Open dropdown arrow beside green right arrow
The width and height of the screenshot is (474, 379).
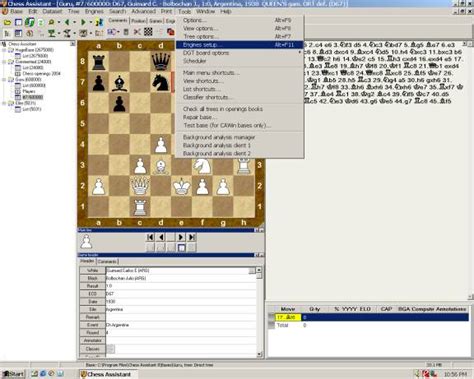[x=91, y=22]
